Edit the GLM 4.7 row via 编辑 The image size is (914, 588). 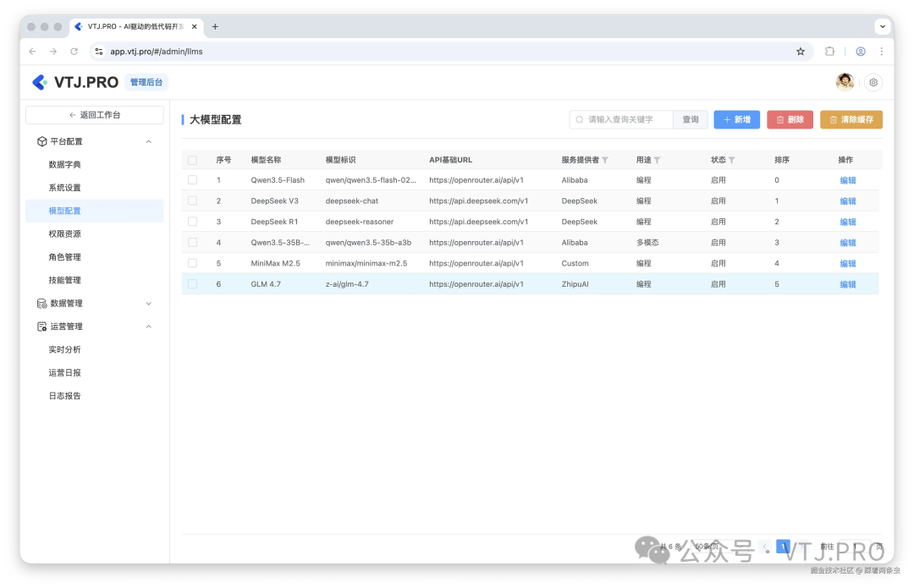pyautogui.click(x=847, y=284)
